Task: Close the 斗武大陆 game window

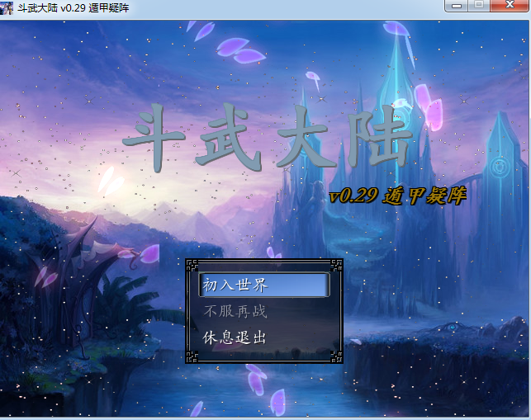Action: pos(509,6)
